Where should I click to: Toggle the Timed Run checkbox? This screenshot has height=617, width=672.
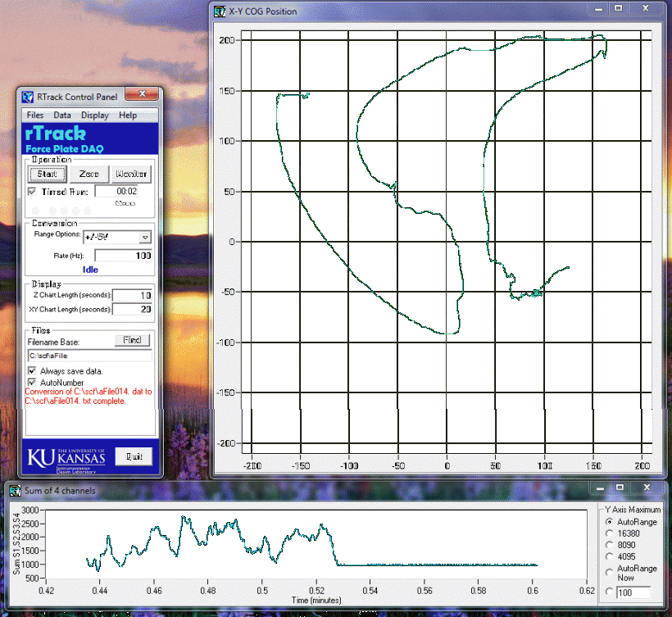coord(32,192)
